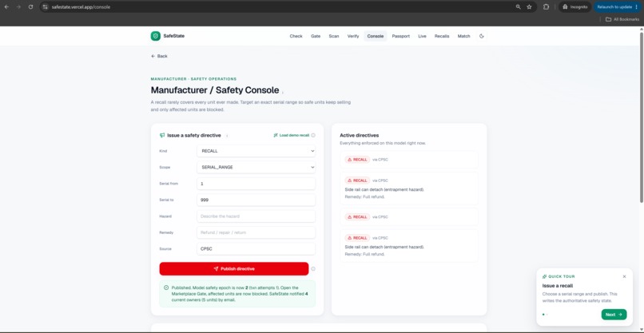Open the Recalls tab
The width and height of the screenshot is (644, 333).
click(442, 36)
